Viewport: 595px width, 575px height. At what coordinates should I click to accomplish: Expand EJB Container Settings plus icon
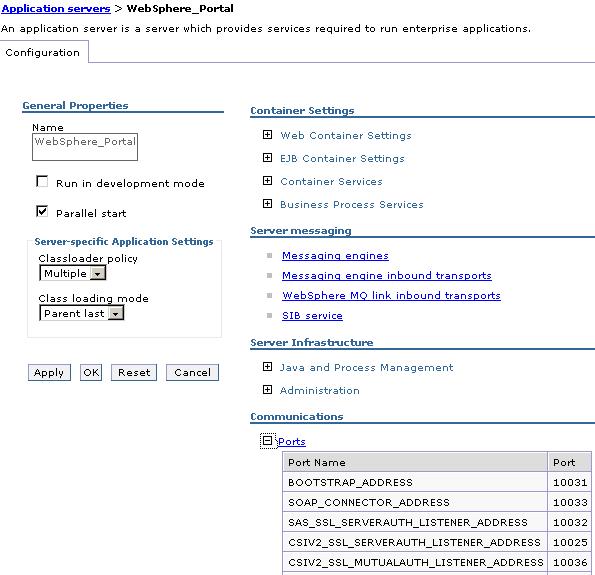(267, 158)
